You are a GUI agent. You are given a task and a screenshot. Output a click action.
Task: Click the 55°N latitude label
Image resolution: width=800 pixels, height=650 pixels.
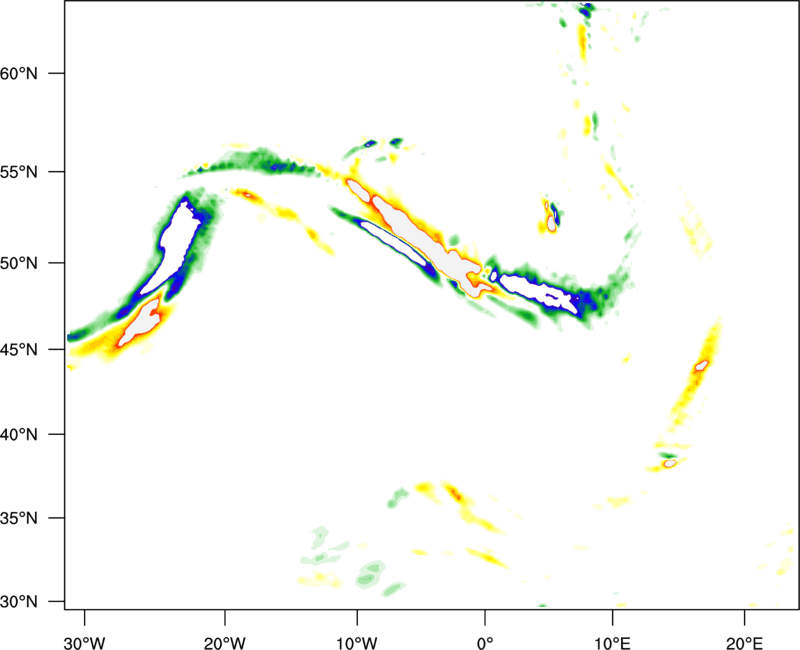coord(19,172)
